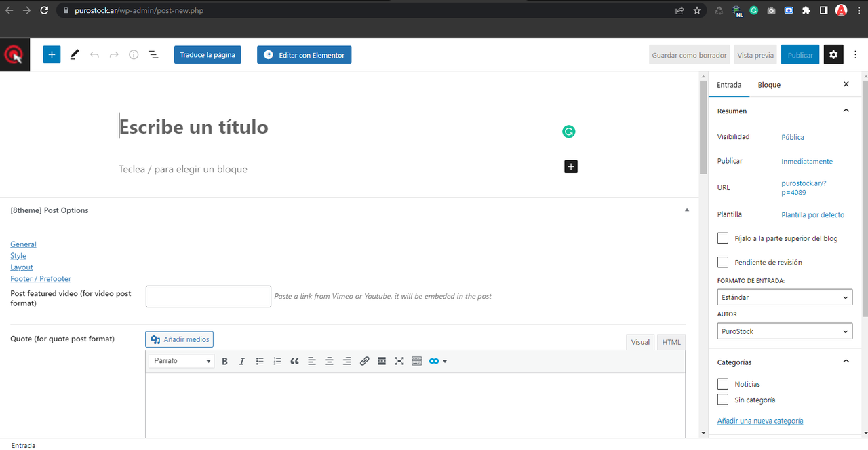Tick the Noticias category checkbox
This screenshot has width=868, height=450.
(x=723, y=383)
